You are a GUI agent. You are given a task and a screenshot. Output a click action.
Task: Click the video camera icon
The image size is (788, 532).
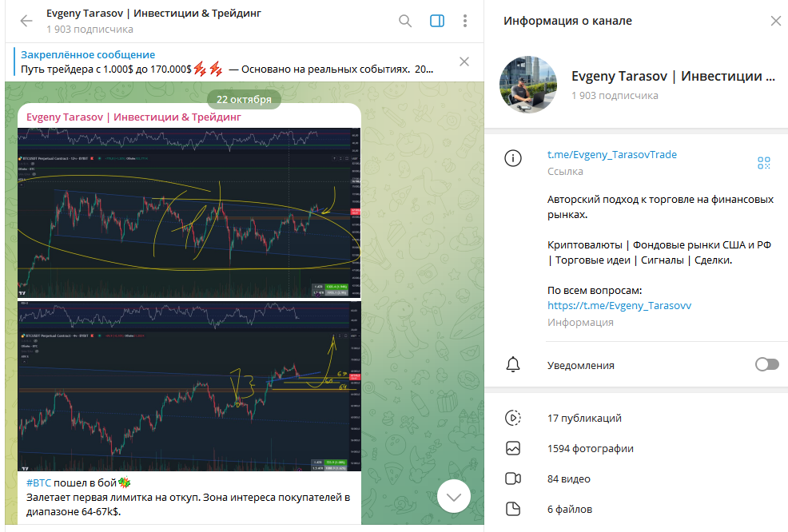512,478
